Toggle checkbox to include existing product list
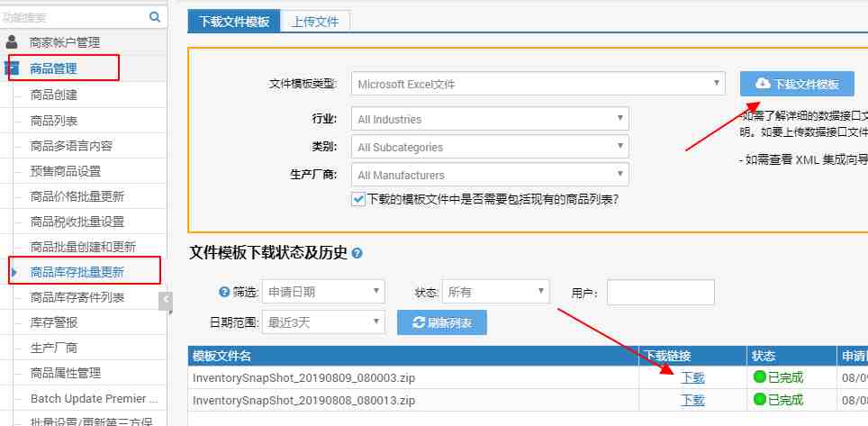Viewport: 868px width, 426px height. point(358,199)
